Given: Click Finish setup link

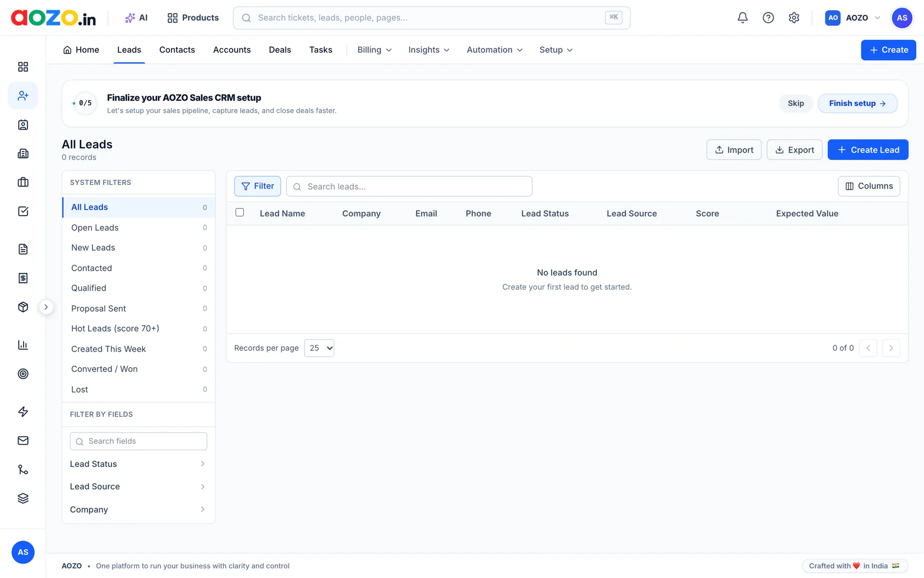Looking at the screenshot, I should click(857, 103).
